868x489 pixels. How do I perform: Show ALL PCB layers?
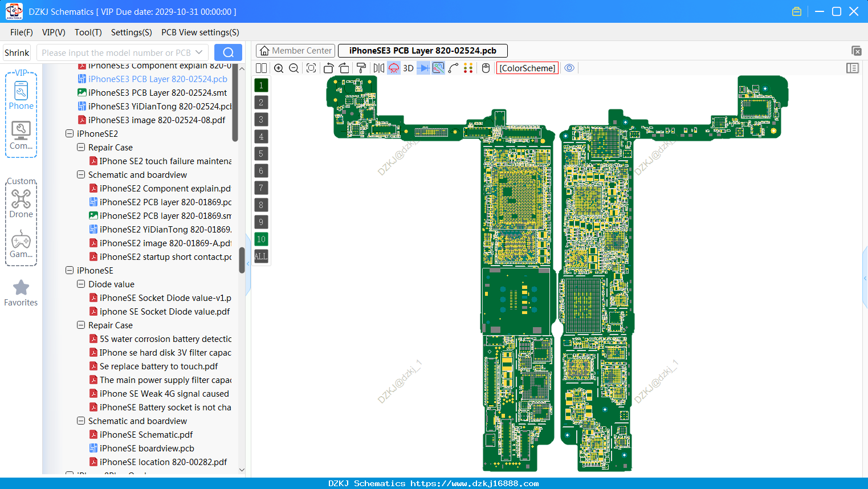[261, 256]
